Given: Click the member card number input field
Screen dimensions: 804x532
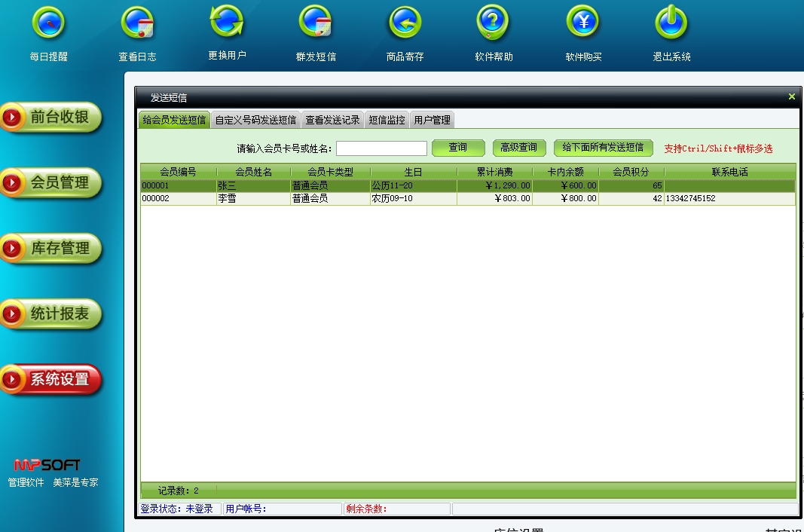Looking at the screenshot, I should [381, 148].
